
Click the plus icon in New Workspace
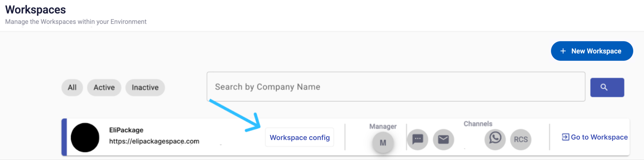pyautogui.click(x=563, y=51)
